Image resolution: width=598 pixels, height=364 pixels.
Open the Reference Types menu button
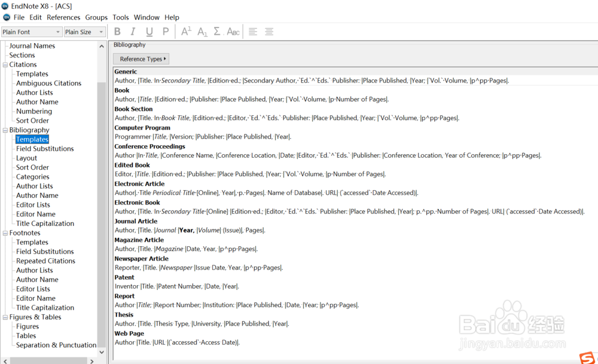pos(142,59)
